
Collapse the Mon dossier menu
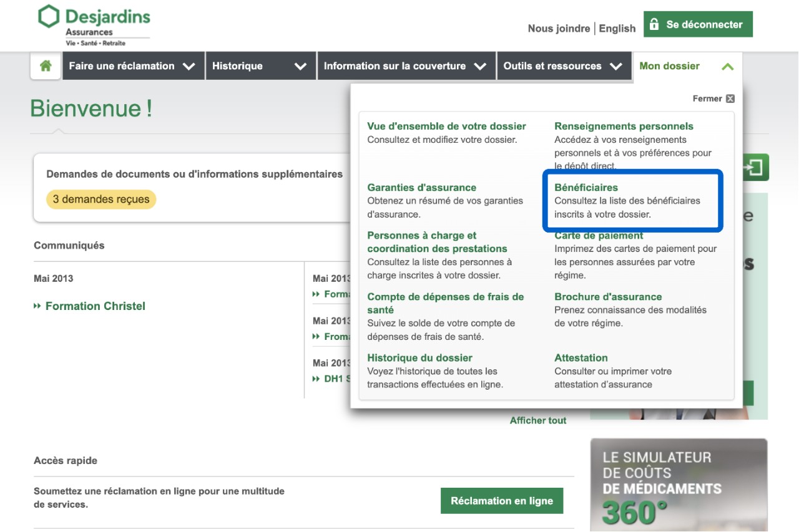click(x=687, y=66)
